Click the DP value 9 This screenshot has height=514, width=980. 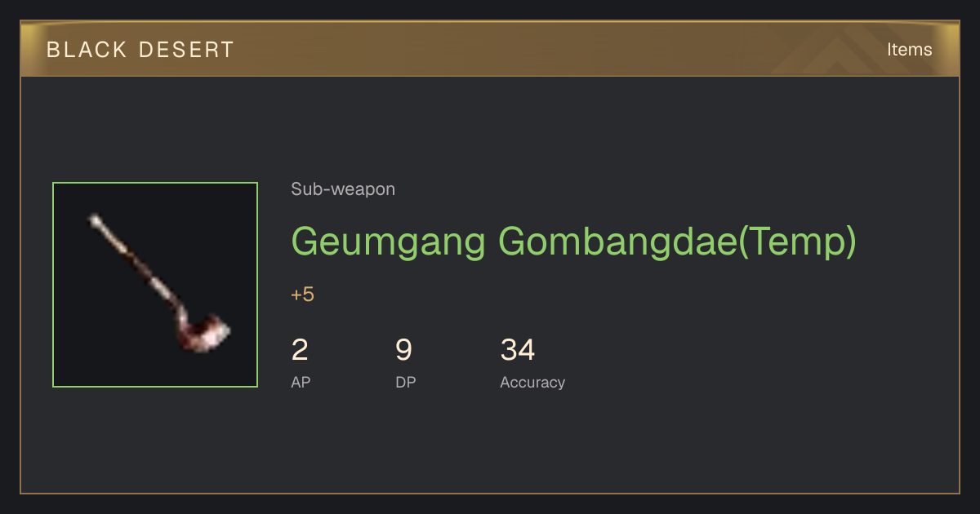tap(403, 350)
